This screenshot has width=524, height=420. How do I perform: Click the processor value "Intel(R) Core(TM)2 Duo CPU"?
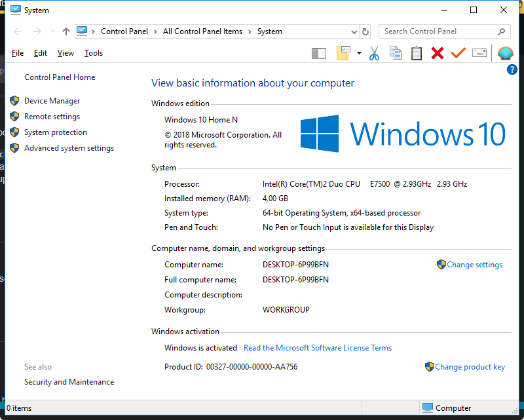(311, 184)
